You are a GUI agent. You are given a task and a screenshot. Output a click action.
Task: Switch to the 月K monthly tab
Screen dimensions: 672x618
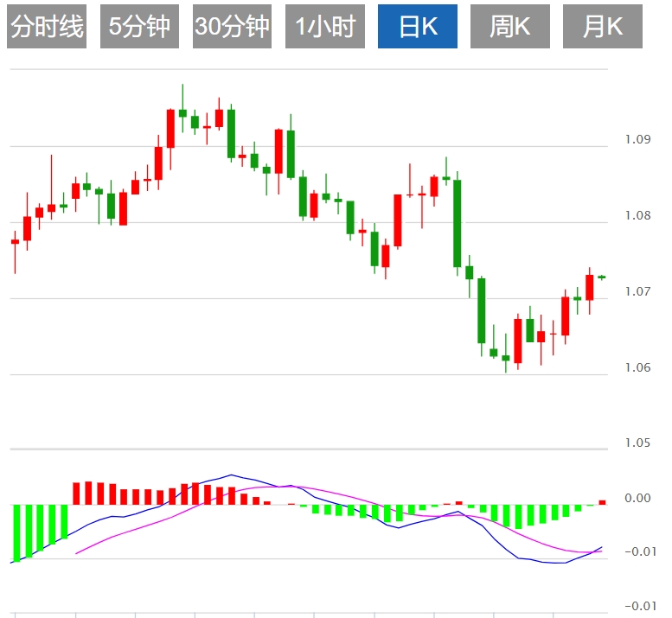[603, 27]
